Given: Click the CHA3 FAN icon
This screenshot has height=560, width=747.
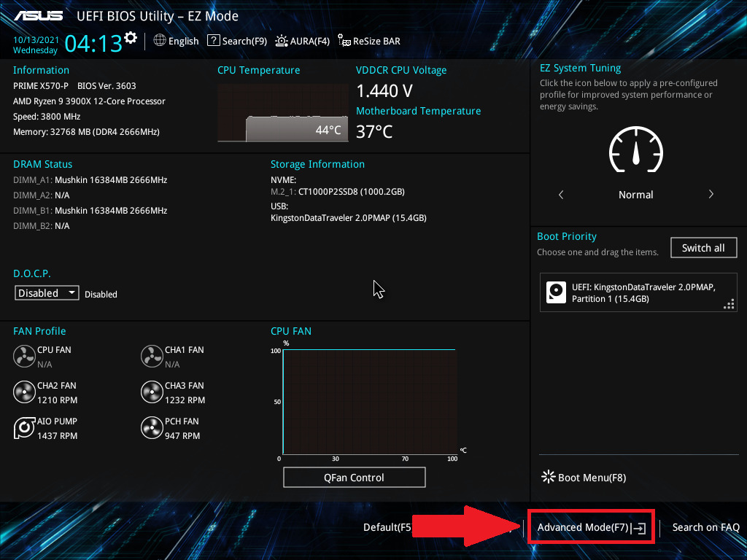Looking at the screenshot, I should pyautogui.click(x=152, y=392).
